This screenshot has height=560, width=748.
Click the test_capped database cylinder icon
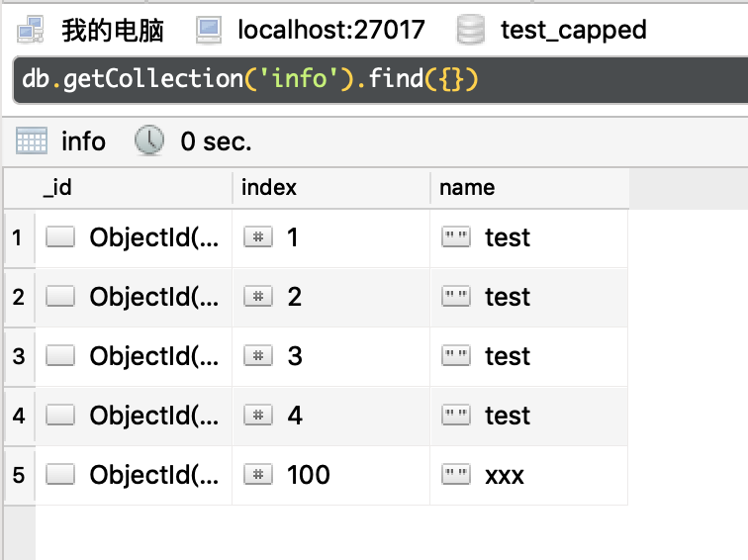point(470,30)
